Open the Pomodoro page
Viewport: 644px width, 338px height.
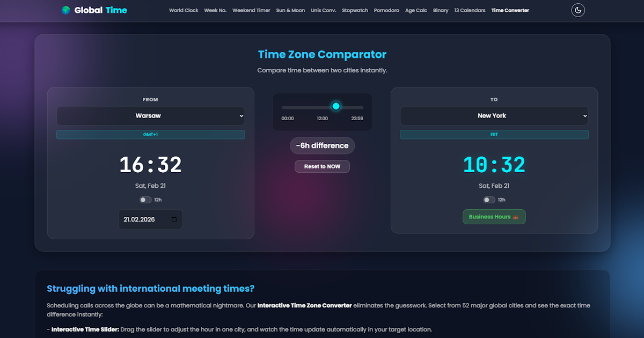(x=386, y=10)
